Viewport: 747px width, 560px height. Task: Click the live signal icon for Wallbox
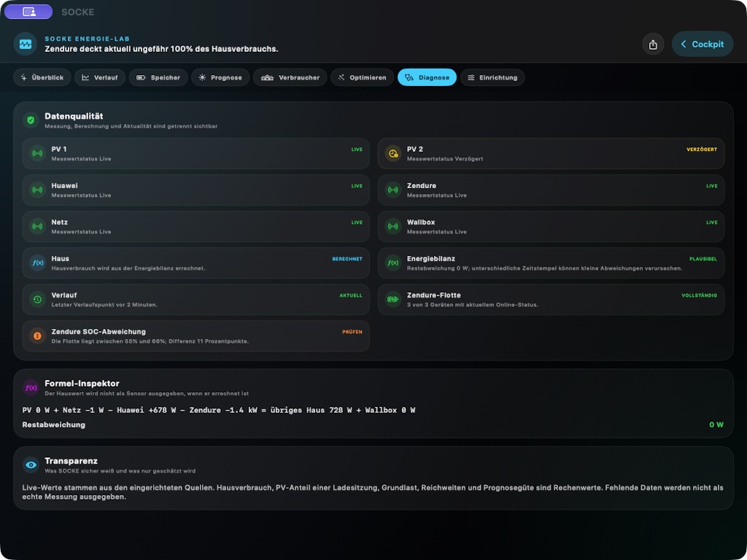[393, 227]
